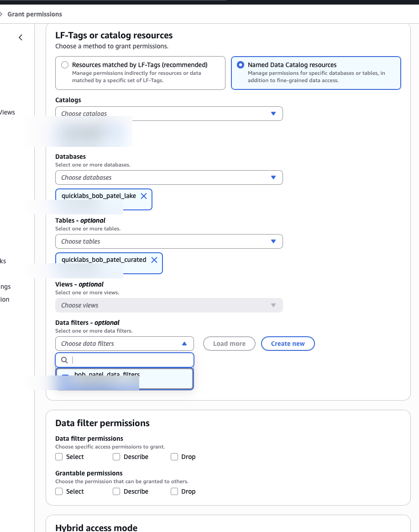Open the disabled Choose views dropdown
419x532 pixels.
point(169,305)
